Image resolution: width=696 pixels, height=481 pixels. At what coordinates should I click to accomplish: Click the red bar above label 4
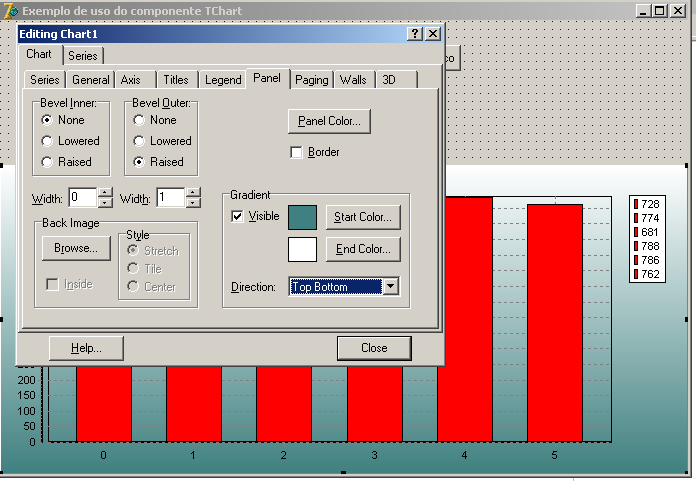tap(465, 319)
